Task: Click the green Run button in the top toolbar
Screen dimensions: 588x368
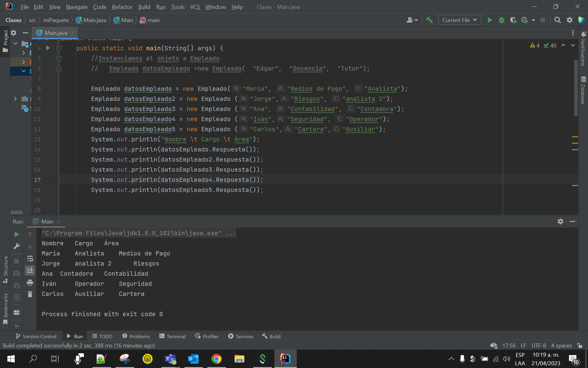Action: 490,20
